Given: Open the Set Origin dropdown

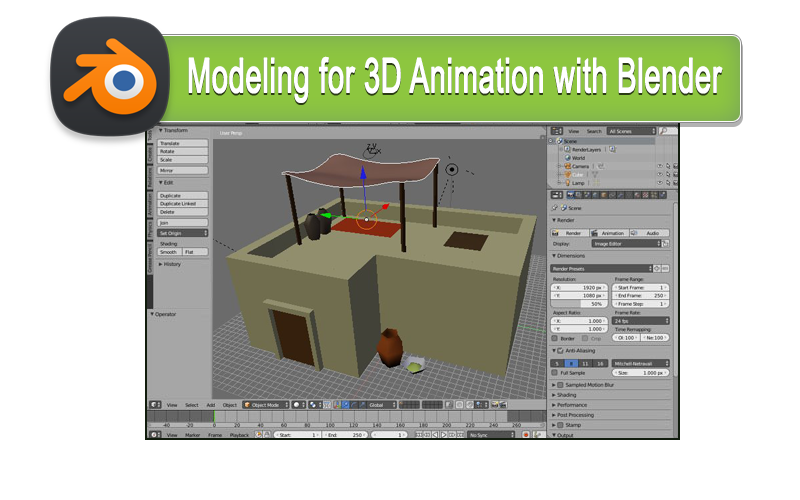Looking at the screenshot, I should pyautogui.click(x=182, y=233).
